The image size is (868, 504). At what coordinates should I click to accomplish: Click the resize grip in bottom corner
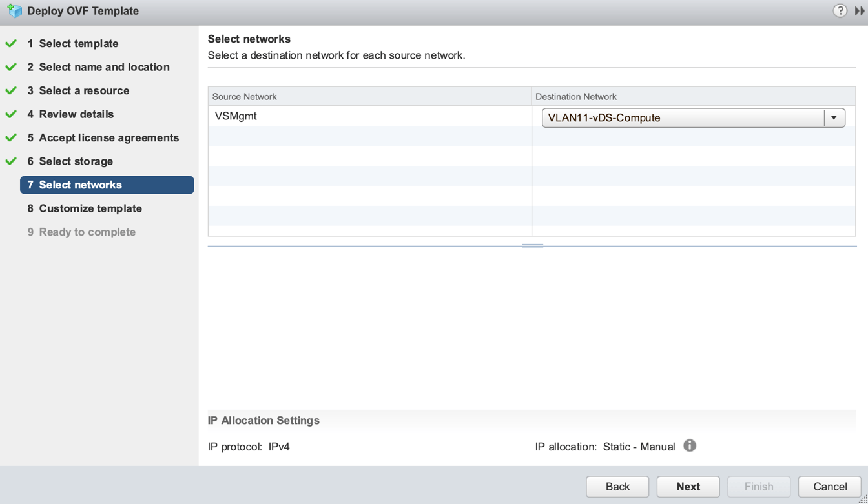click(862, 499)
